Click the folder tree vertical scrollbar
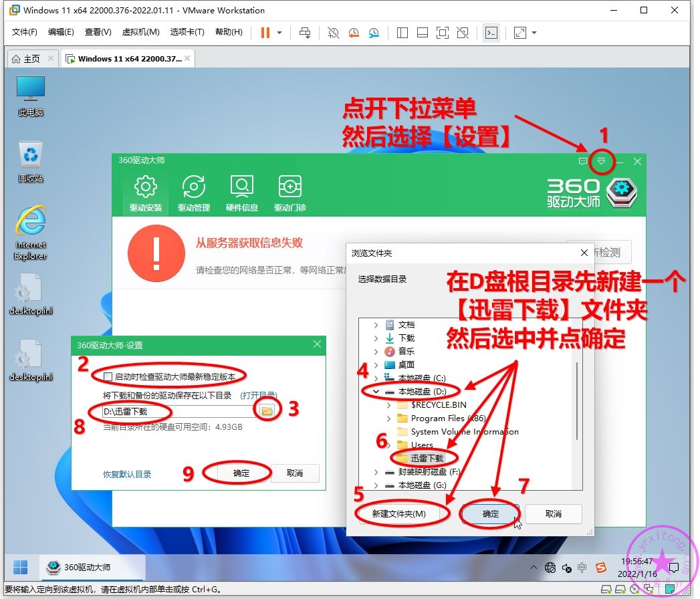 577,401
